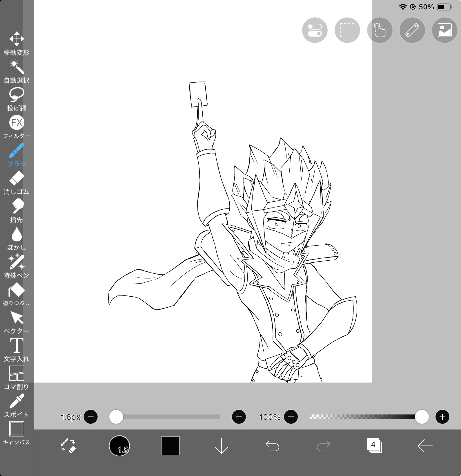Open the brush settings 1.8 preview circle

(x=119, y=446)
